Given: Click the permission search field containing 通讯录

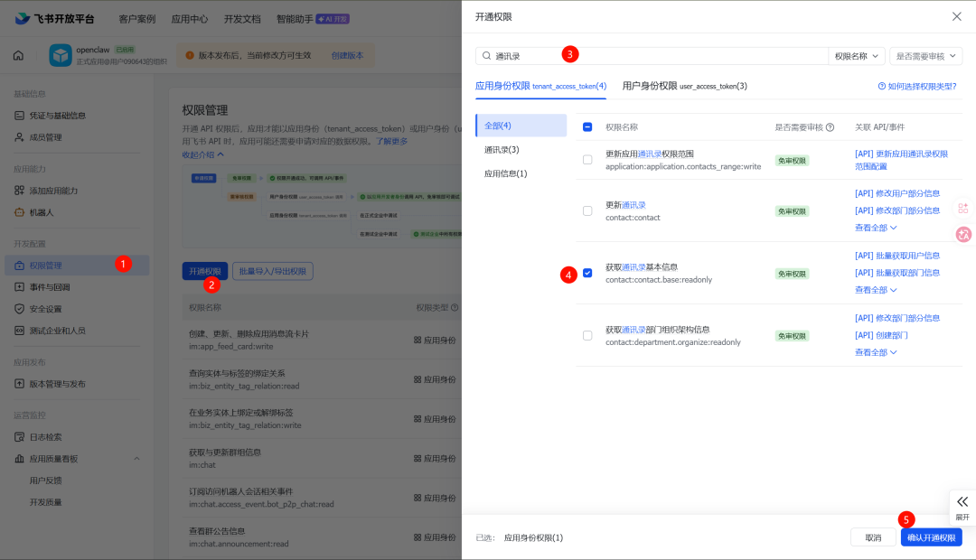Looking at the screenshot, I should tap(652, 56).
